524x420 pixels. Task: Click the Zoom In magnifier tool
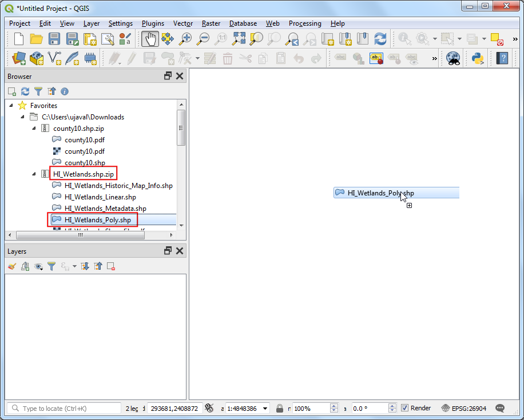185,39
